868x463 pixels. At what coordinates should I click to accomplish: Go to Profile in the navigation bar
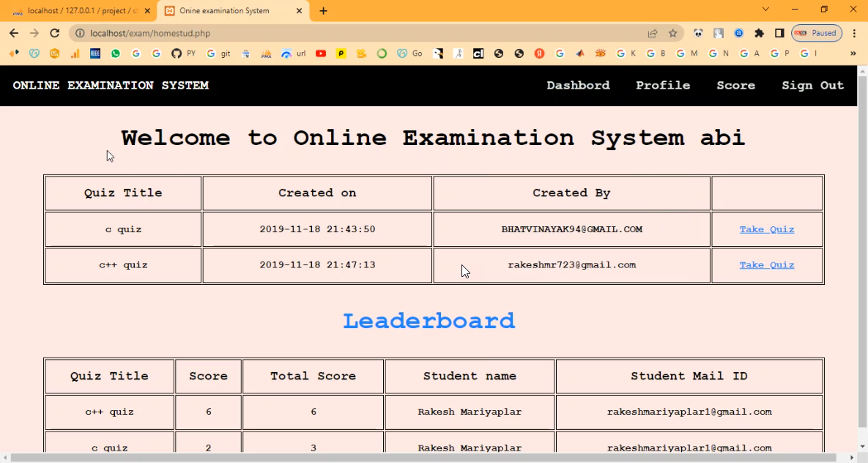pyautogui.click(x=662, y=86)
